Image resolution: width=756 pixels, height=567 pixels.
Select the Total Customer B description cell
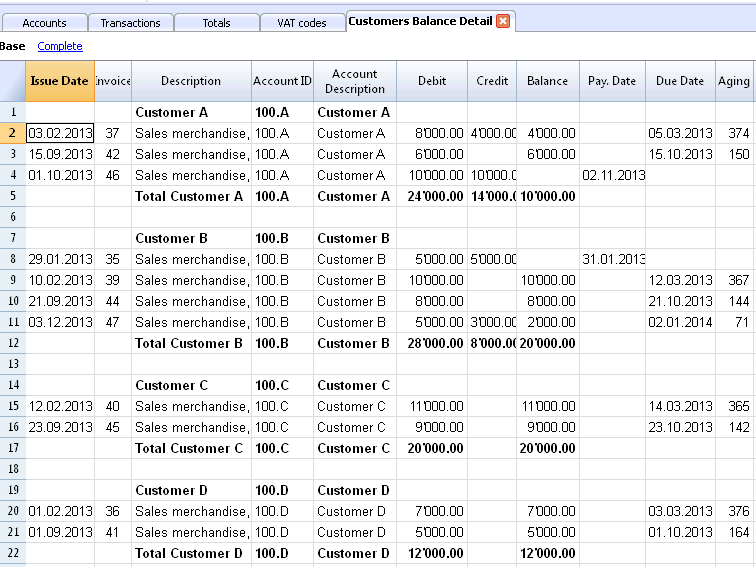coord(191,343)
